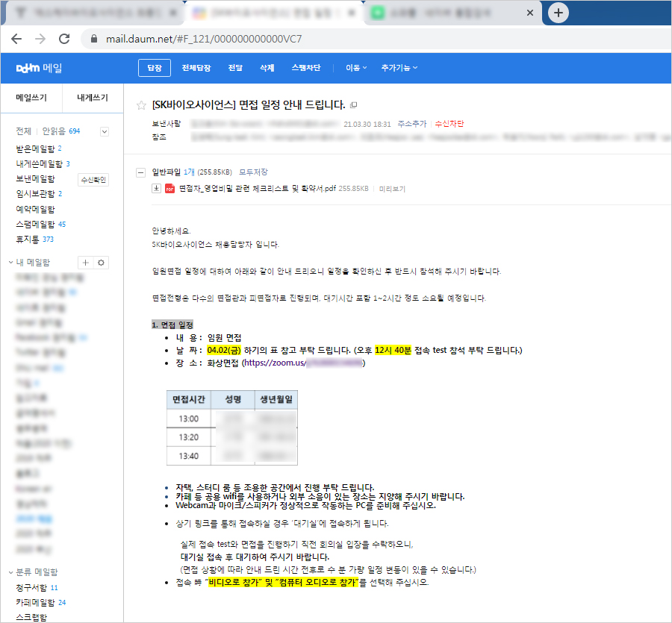
Task: Click the 면접시간 table header
Action: coord(189,400)
